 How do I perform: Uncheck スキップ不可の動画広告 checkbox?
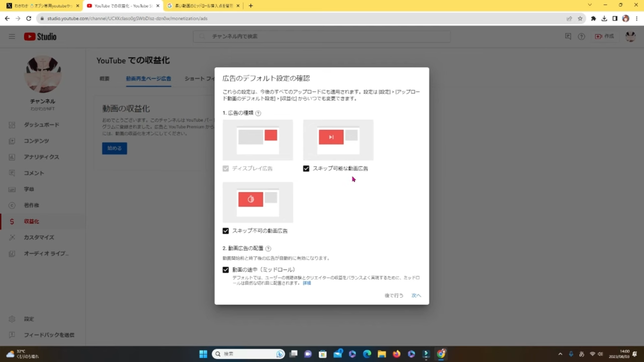pos(225,231)
